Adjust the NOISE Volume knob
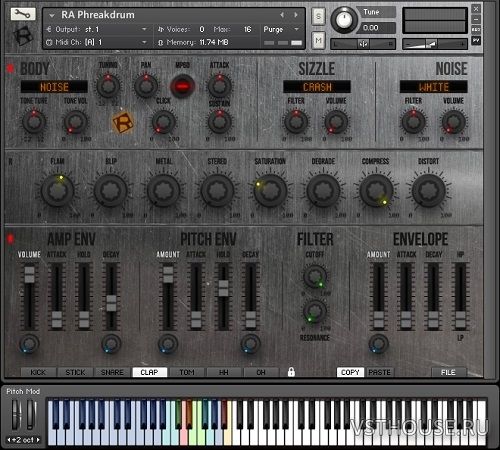500x450 pixels. pos(454,122)
